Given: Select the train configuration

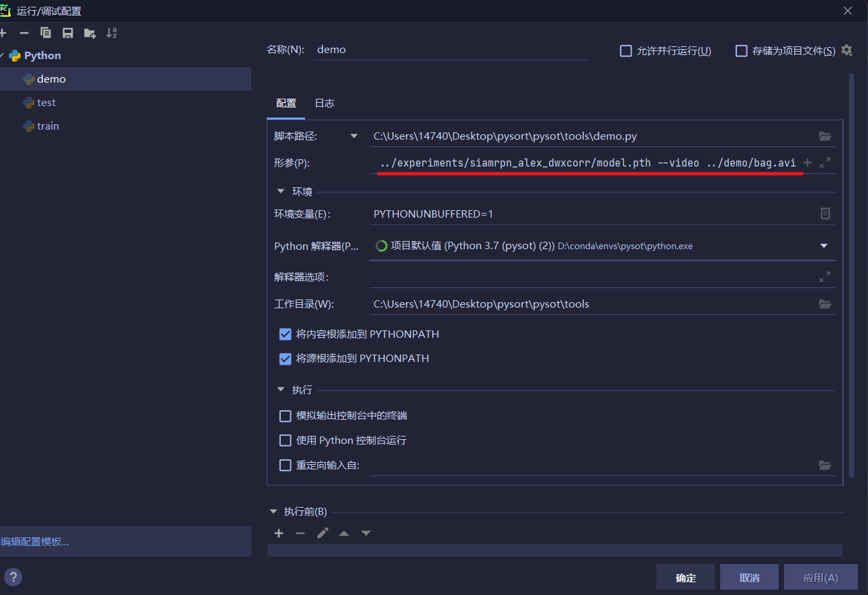Looking at the screenshot, I should pyautogui.click(x=126, y=126).
